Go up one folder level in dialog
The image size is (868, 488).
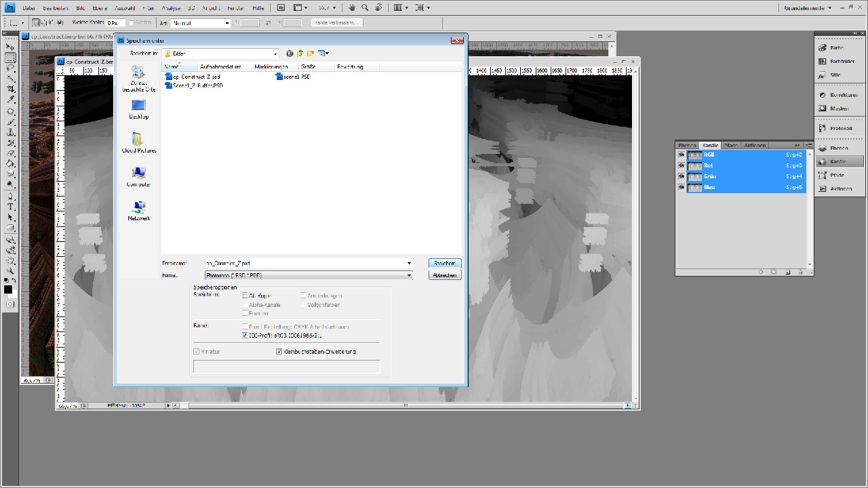click(300, 54)
